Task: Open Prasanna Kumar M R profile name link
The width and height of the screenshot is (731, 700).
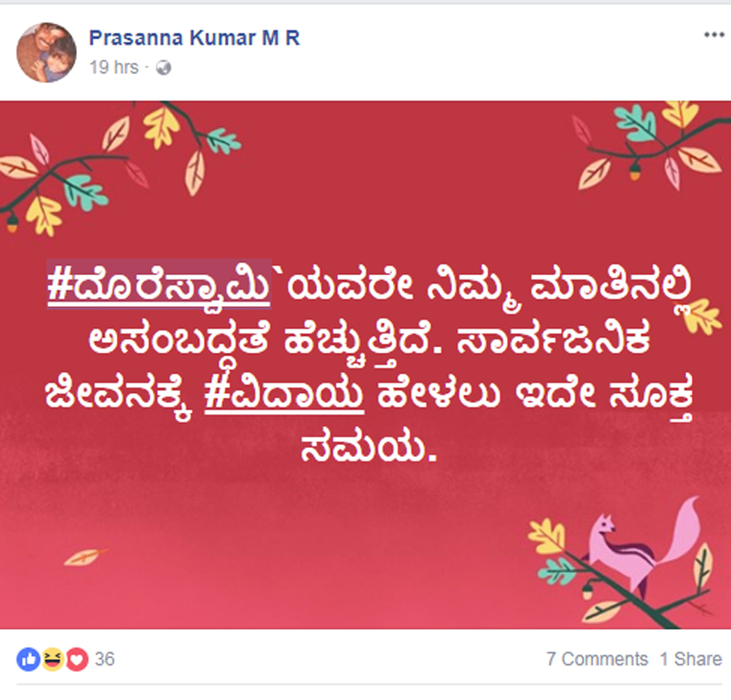Action: 195,37
